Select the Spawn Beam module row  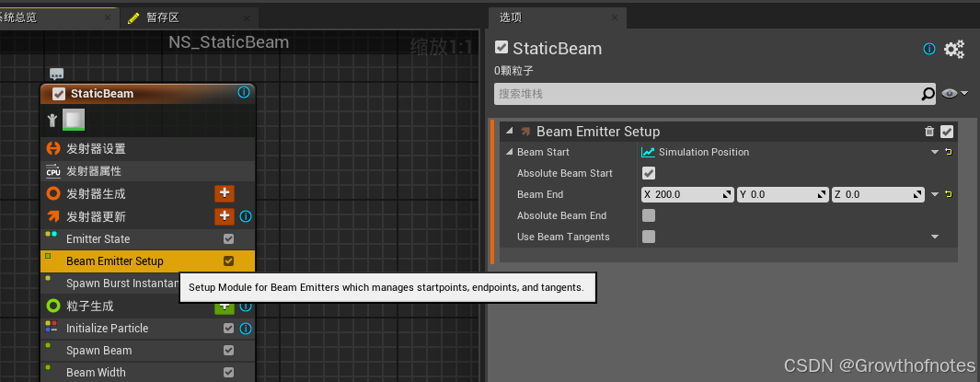coord(147,350)
